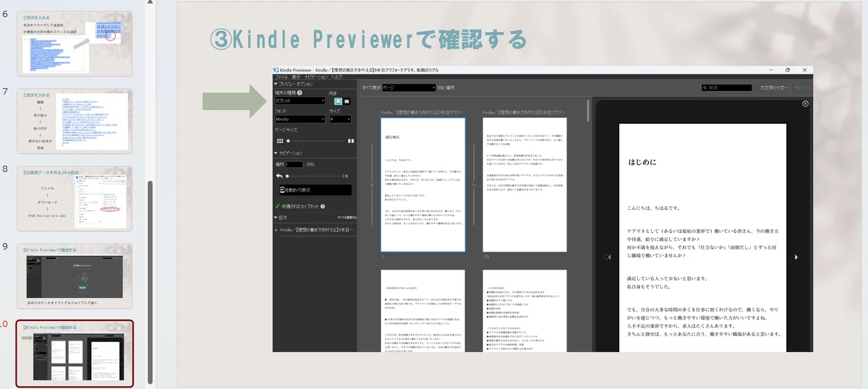Screen dimensions: 868x389
Task: Select page 1 thumbnail titled はじめに
Action: (422, 185)
